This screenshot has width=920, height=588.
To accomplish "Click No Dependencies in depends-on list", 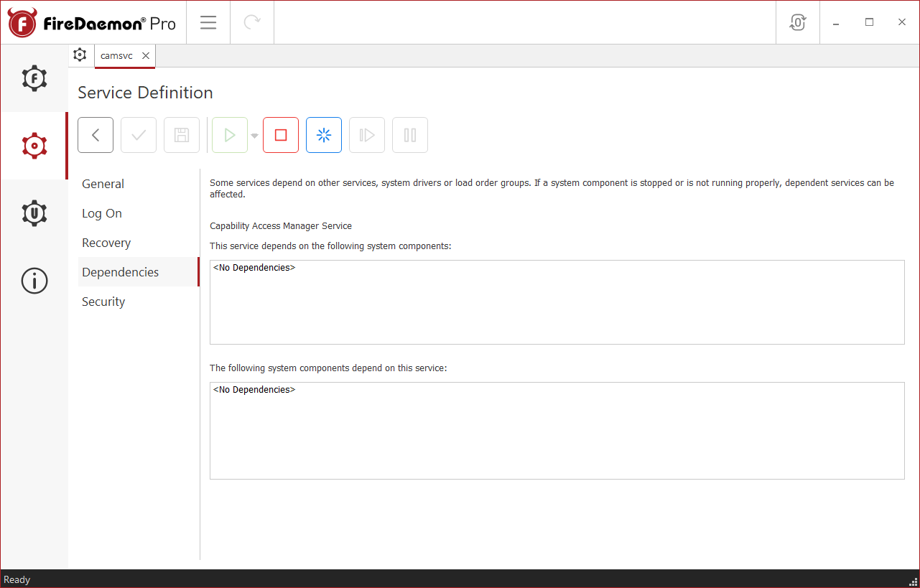I will pyautogui.click(x=254, y=268).
